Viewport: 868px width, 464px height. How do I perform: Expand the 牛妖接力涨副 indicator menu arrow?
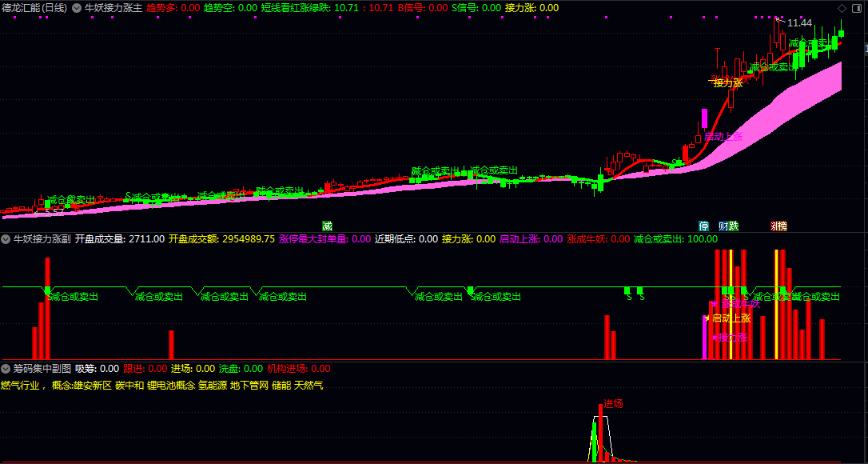(x=6, y=239)
